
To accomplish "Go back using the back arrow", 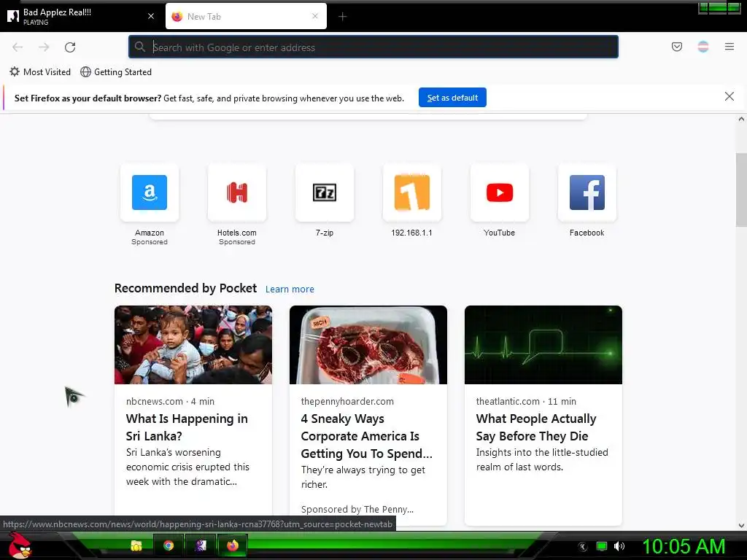I will [x=18, y=47].
